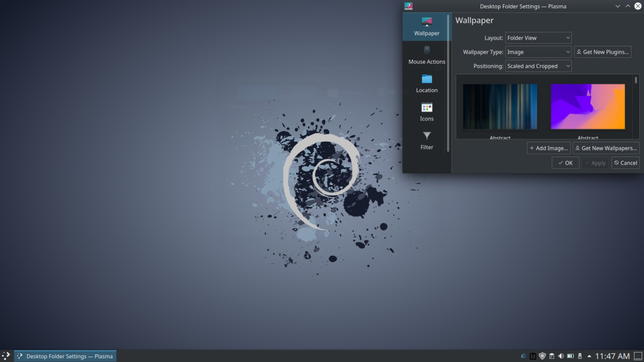Click the Discover updates tray icon
The width and height of the screenshot is (644, 362).
pos(523,356)
